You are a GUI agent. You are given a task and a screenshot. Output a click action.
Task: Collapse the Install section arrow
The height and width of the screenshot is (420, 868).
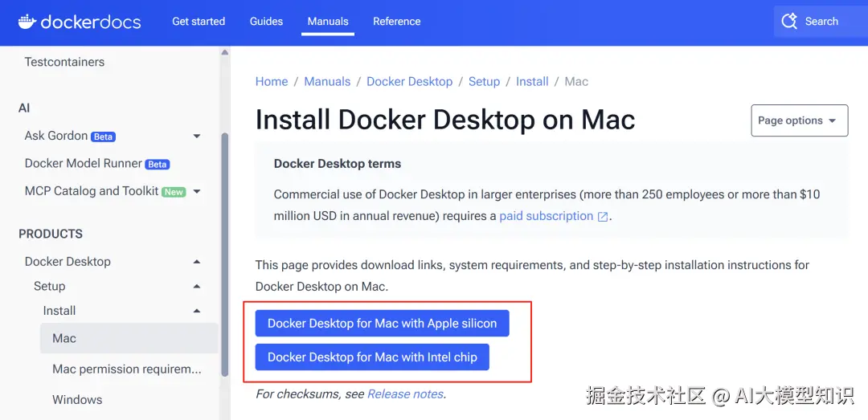pyautogui.click(x=197, y=311)
